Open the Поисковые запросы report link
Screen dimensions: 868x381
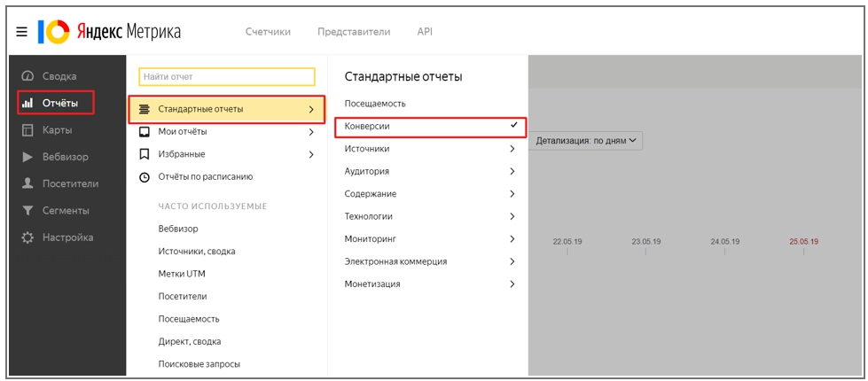coord(199,363)
